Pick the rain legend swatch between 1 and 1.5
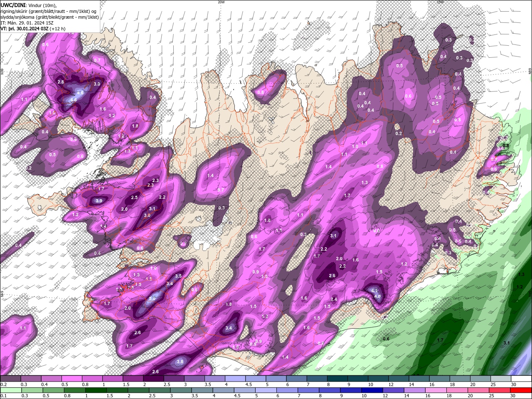 (96, 390)
